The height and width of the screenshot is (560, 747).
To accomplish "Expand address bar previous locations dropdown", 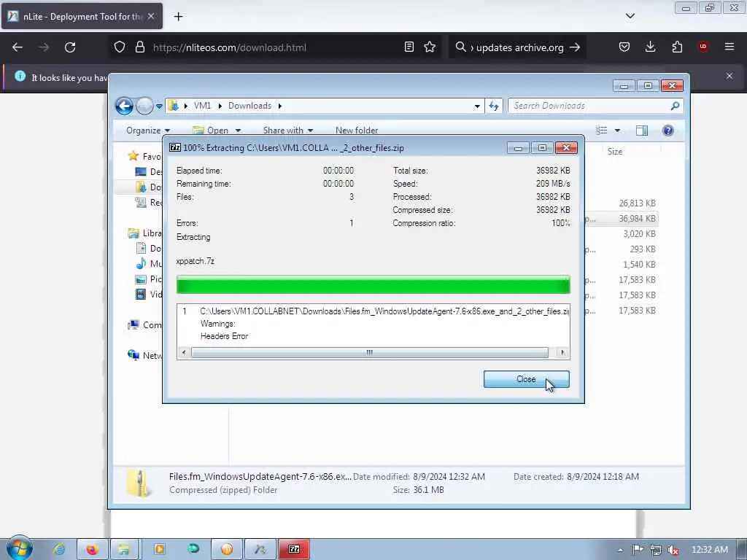I will tap(477, 106).
